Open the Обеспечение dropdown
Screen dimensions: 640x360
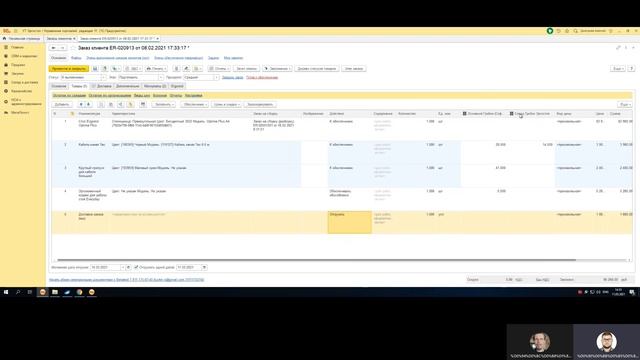tap(195, 105)
